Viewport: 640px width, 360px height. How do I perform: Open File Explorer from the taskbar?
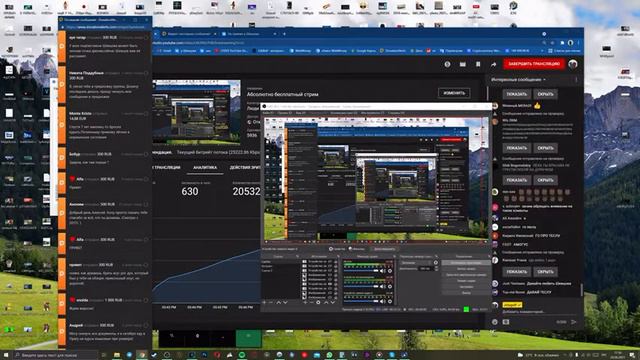(117, 355)
